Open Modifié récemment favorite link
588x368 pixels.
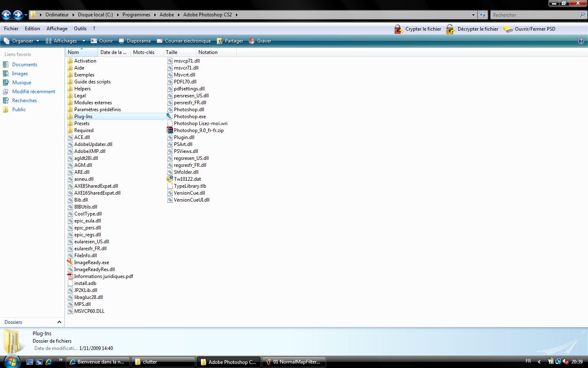point(33,92)
